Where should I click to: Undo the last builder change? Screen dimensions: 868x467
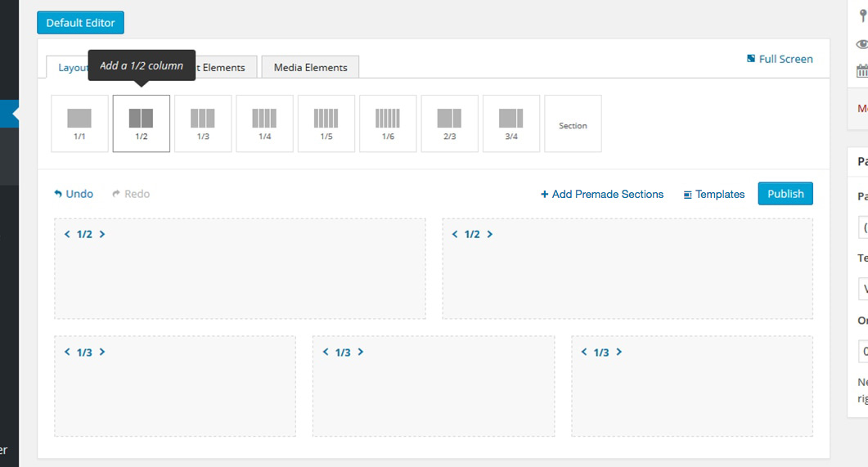pyautogui.click(x=74, y=194)
